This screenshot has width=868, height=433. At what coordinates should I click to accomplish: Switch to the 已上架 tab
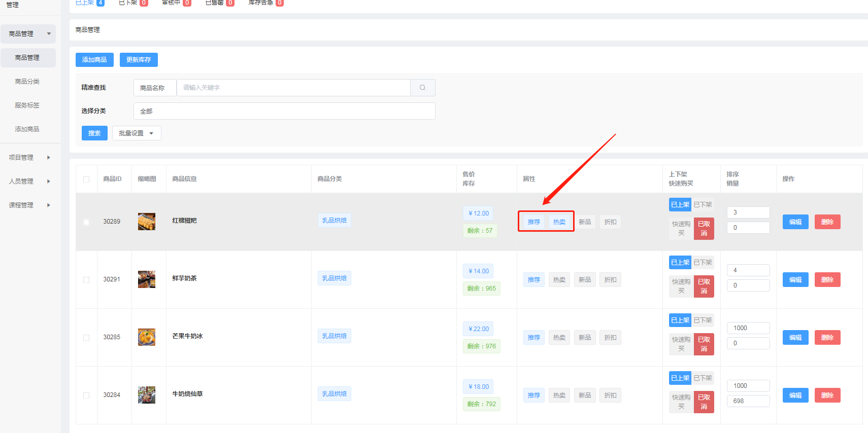coord(90,3)
